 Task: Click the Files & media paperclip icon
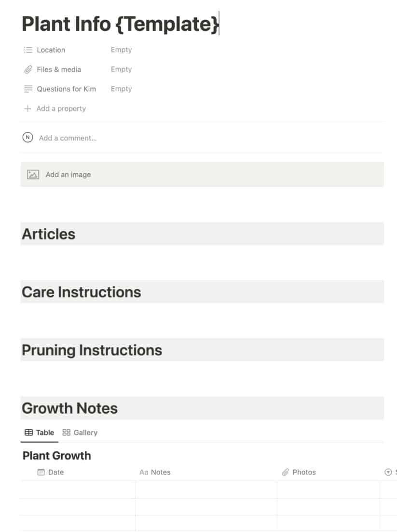tap(28, 70)
